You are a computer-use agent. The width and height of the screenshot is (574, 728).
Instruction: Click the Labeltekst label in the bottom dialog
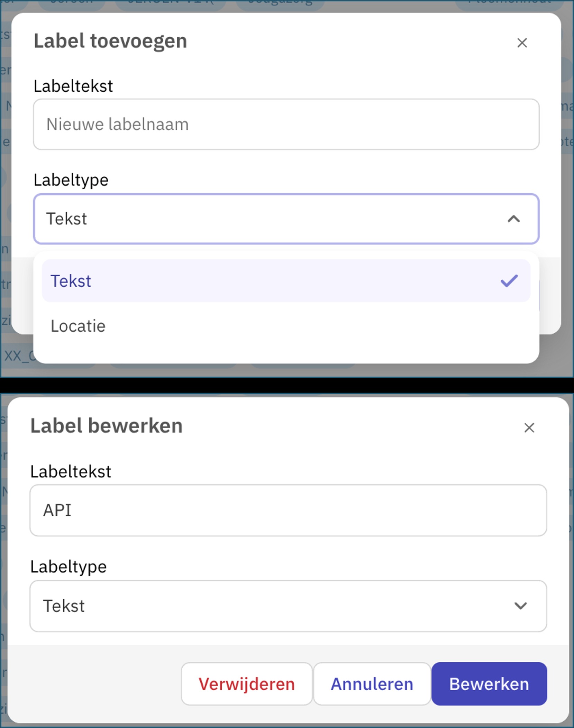tap(71, 471)
